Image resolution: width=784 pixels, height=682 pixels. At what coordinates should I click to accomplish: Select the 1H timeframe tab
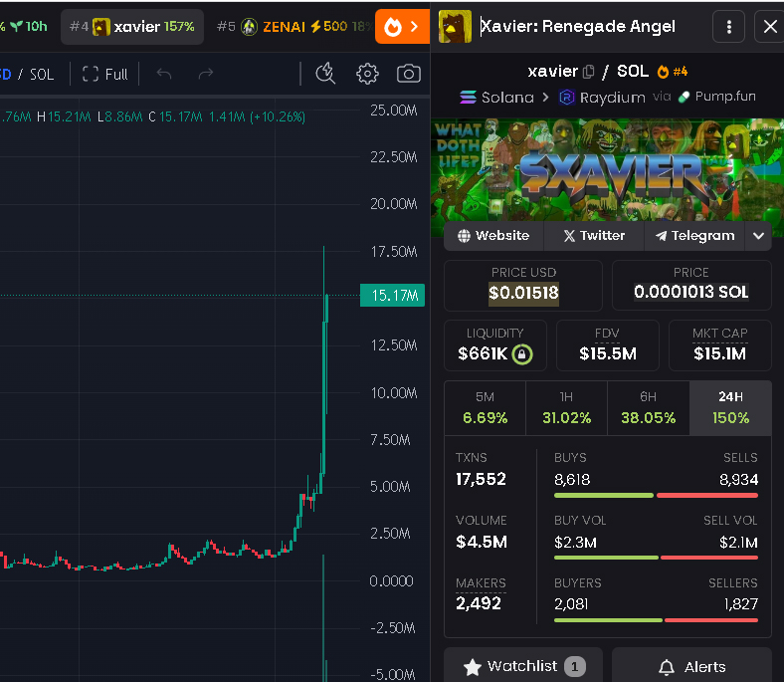566,408
